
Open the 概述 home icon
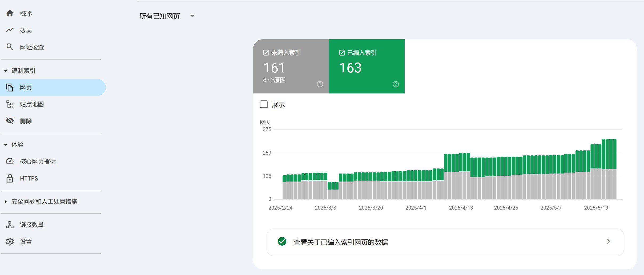10,13
